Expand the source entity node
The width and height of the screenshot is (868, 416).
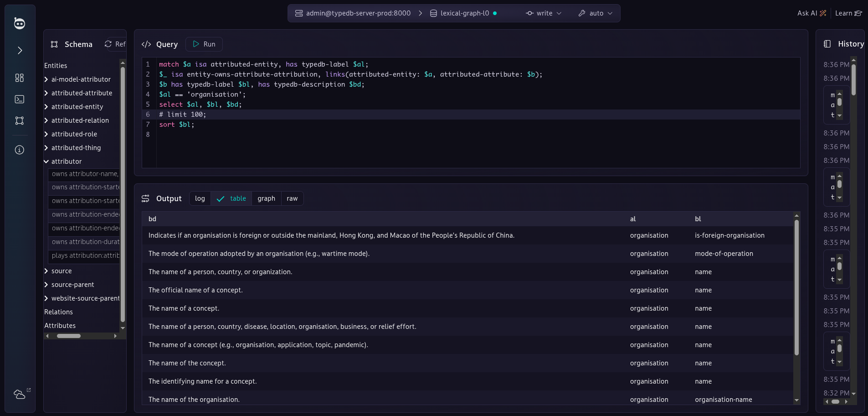46,271
